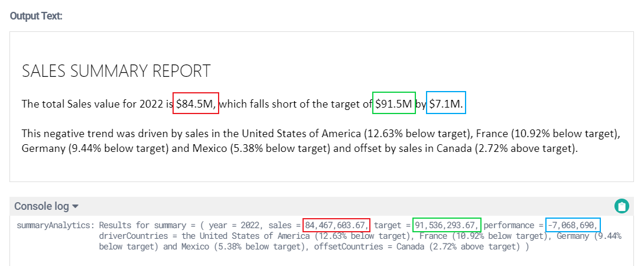This screenshot has width=644, height=266.
Task: Click the SALES SUMMARY REPORT heading
Action: pyautogui.click(x=116, y=72)
